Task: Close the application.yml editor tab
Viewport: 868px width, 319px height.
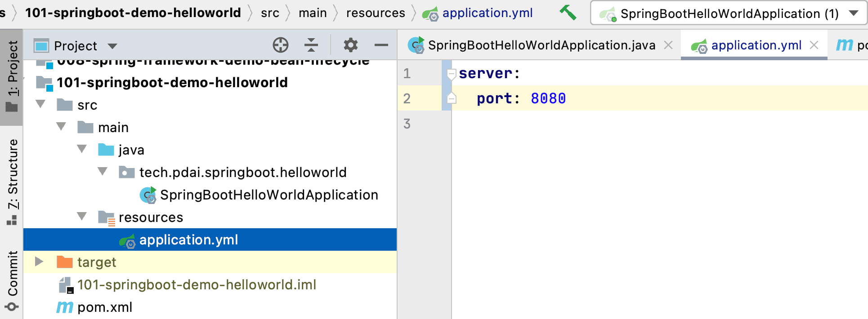Action: tap(814, 45)
